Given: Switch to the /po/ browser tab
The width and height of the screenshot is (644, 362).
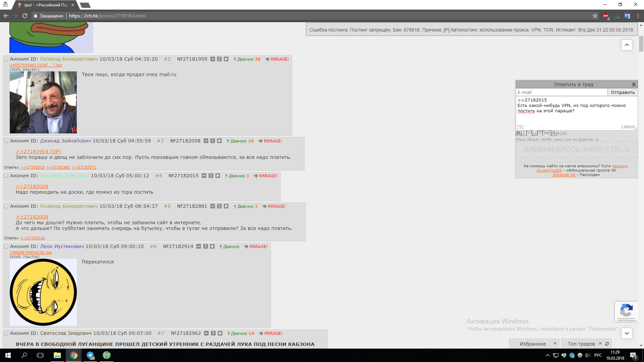Looking at the screenshot, I should (x=46, y=5).
